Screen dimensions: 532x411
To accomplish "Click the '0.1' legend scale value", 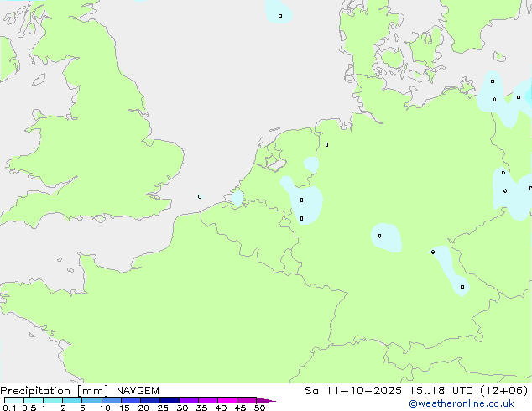I will (x=9, y=408).
